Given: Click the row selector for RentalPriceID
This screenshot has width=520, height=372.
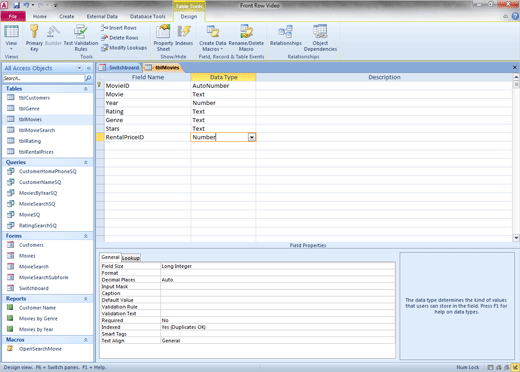Looking at the screenshot, I should [x=100, y=137].
